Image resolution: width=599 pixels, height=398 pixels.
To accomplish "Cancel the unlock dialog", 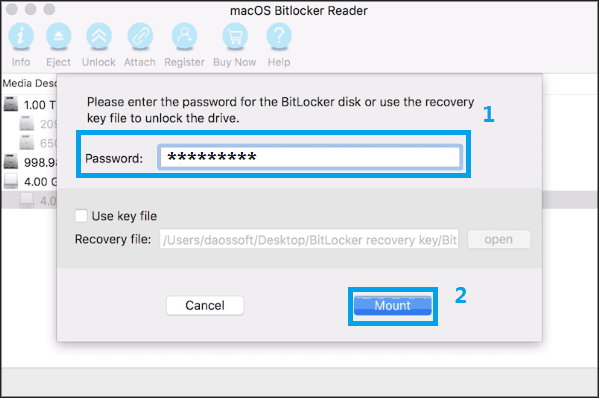I will point(205,305).
